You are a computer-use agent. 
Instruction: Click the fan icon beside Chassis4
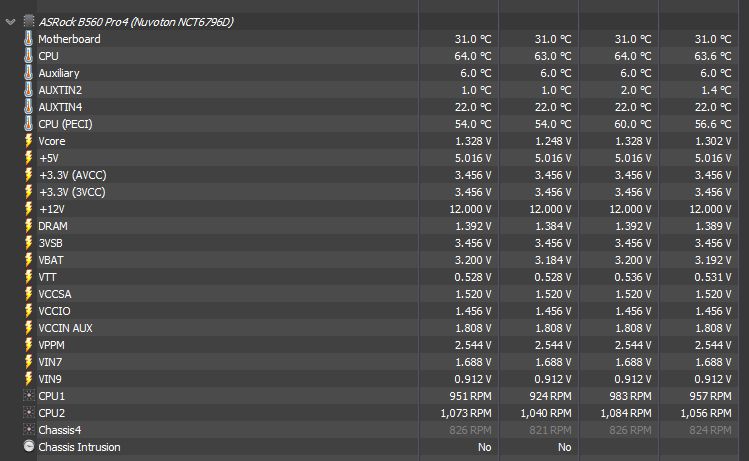(x=29, y=429)
